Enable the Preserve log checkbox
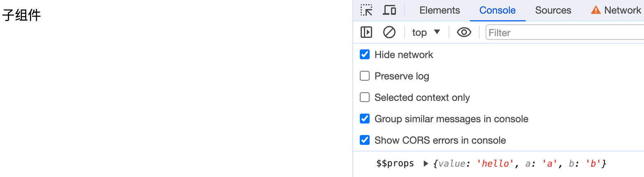The image size is (644, 177). click(365, 76)
